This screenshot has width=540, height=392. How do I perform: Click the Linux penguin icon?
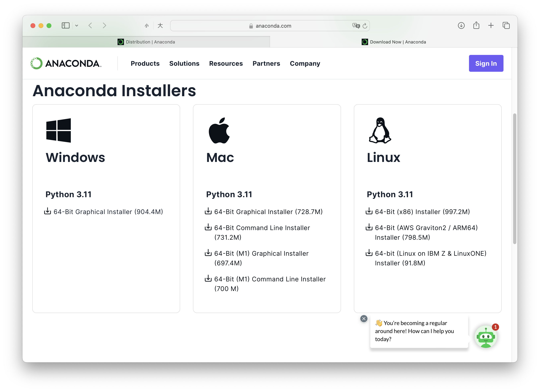(380, 130)
